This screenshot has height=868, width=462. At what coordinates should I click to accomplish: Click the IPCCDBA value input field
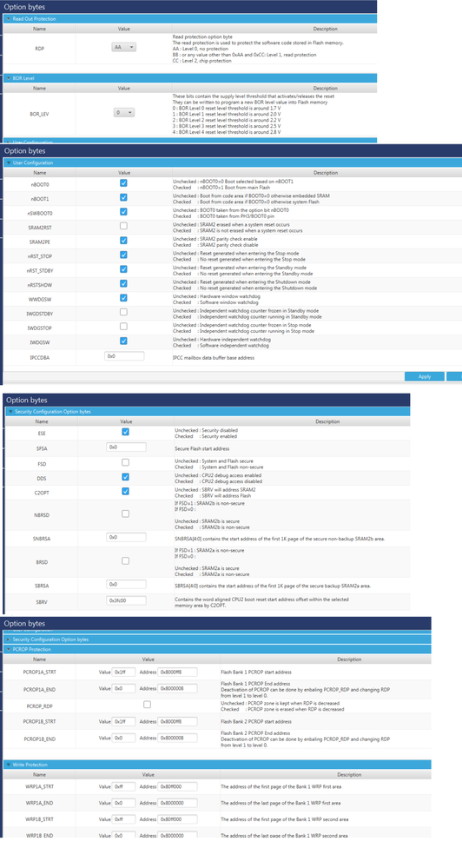124,356
